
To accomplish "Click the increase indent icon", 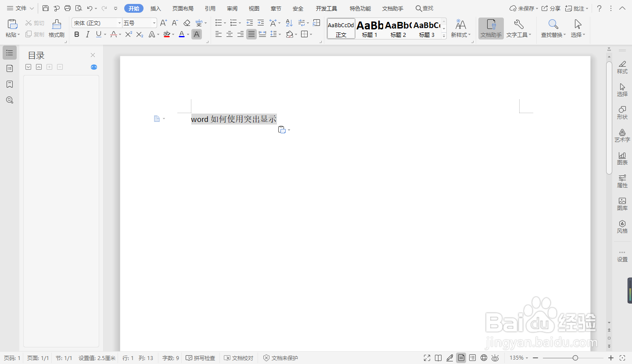I will (x=261, y=23).
